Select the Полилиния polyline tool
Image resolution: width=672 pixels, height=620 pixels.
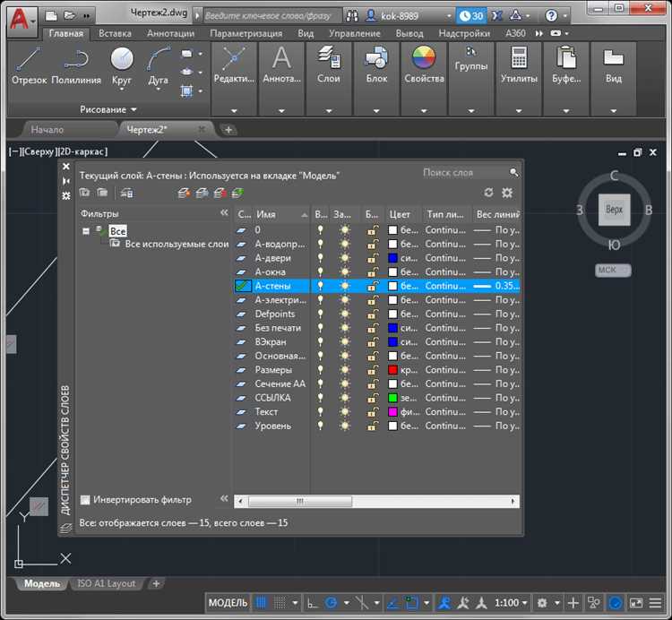(x=76, y=65)
